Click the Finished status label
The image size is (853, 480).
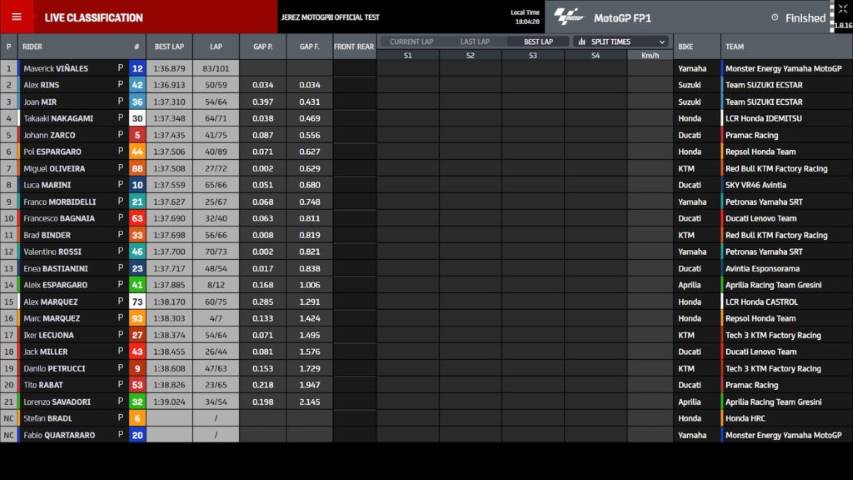pyautogui.click(x=805, y=18)
